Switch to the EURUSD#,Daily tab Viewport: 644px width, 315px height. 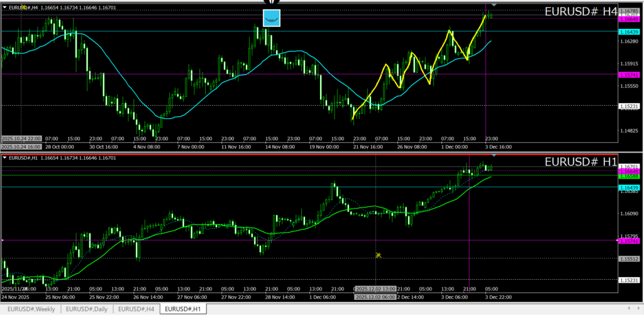pos(87,309)
